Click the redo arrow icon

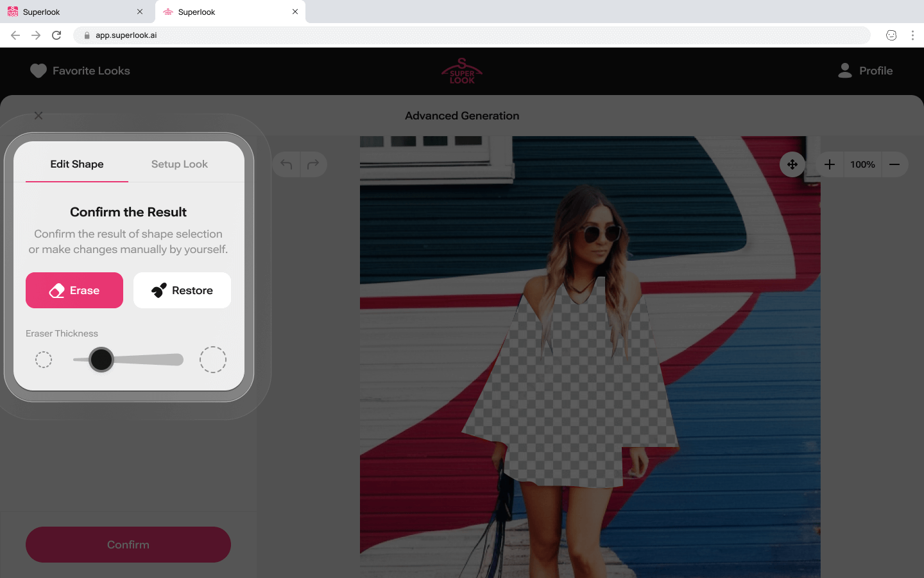click(x=313, y=164)
